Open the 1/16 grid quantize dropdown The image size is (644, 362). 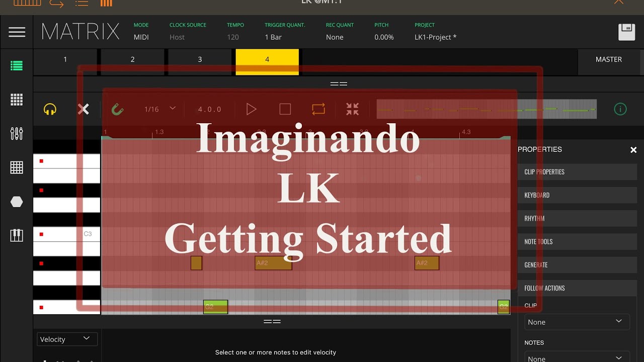(159, 109)
